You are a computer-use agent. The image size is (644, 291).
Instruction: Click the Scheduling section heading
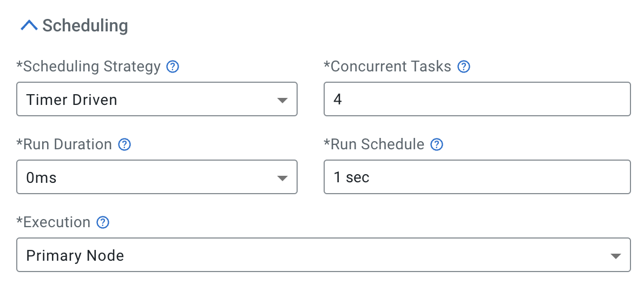85,25
